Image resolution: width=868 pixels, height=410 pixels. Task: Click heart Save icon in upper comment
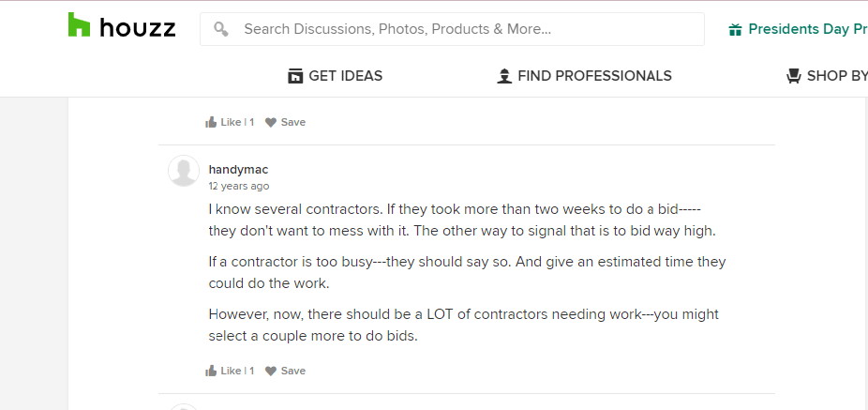(271, 123)
